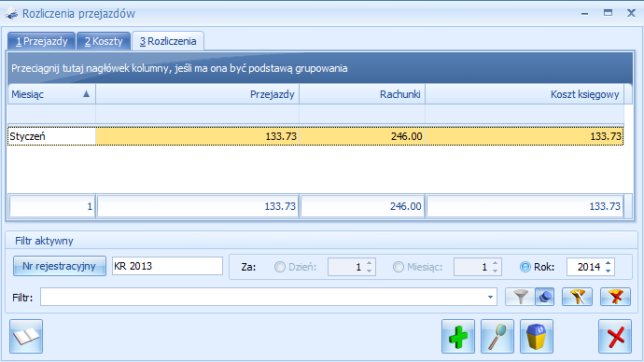The image size is (644, 362).
Task: Click Przejazdy filter row cell
Action: (x=198, y=114)
